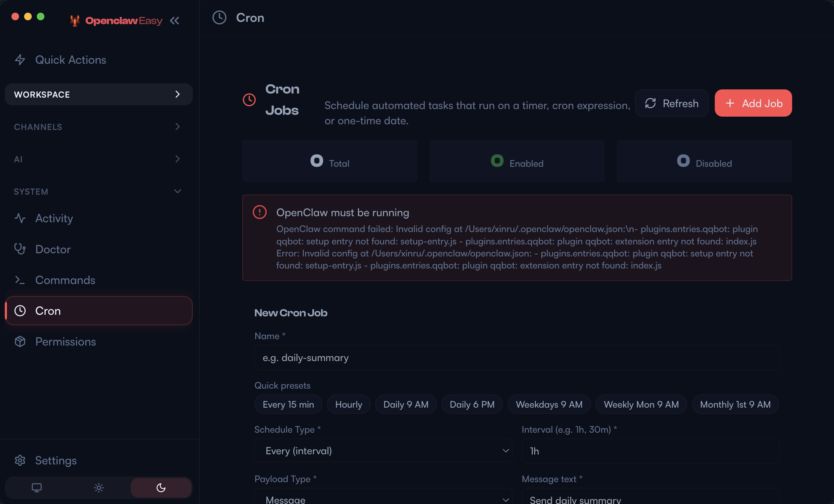Focus the Name input field
The image size is (834, 504).
(517, 358)
